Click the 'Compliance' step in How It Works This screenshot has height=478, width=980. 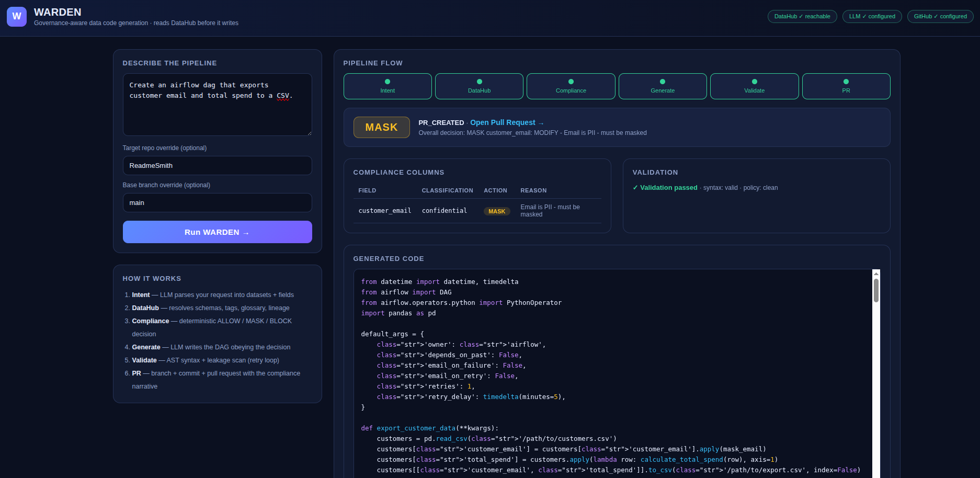point(212,327)
